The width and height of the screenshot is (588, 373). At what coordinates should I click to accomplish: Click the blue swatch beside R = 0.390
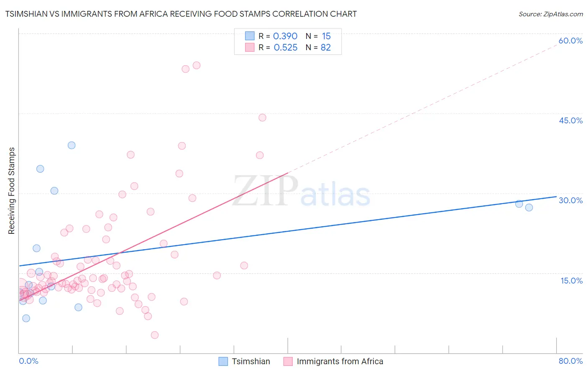coord(250,36)
